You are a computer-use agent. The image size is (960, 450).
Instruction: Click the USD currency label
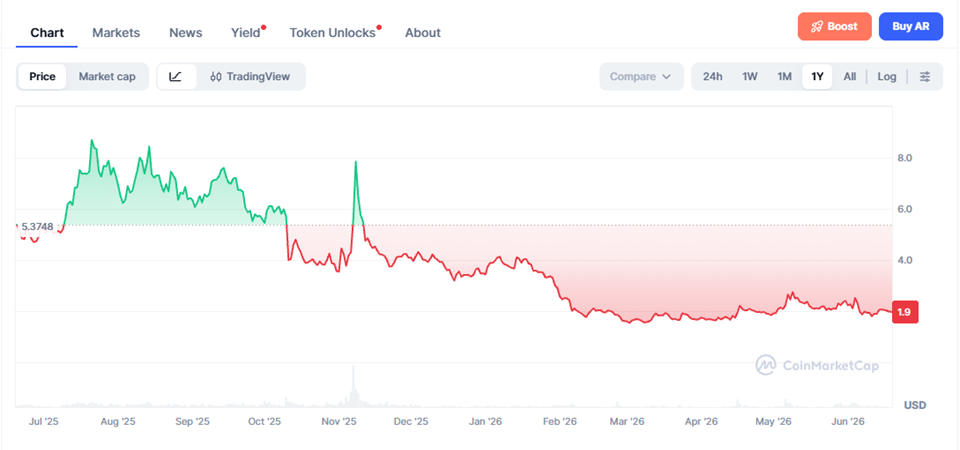(x=915, y=405)
